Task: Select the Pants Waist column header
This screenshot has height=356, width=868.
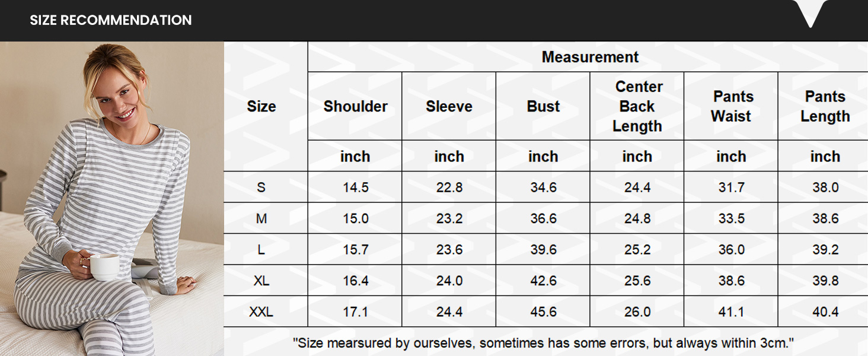Action: [731, 106]
